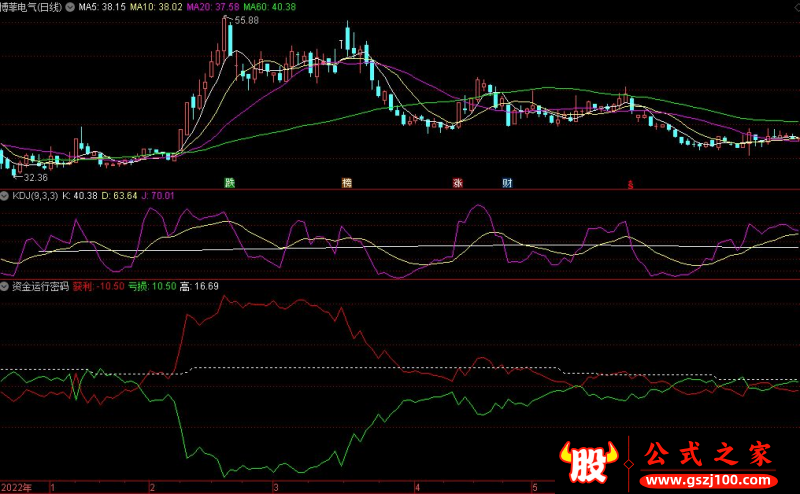Click the MA60: 40.38 label
Viewport: 800px width, 494px height.
269,7
